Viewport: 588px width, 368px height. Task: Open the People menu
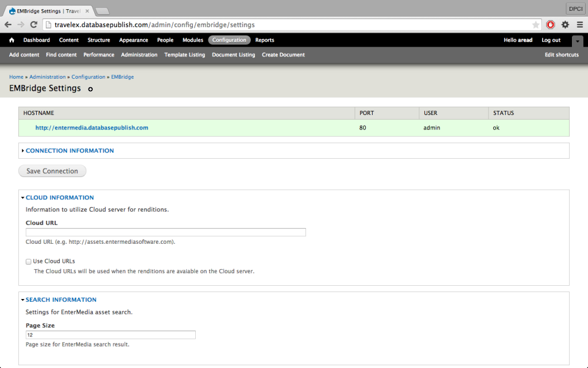(x=165, y=40)
